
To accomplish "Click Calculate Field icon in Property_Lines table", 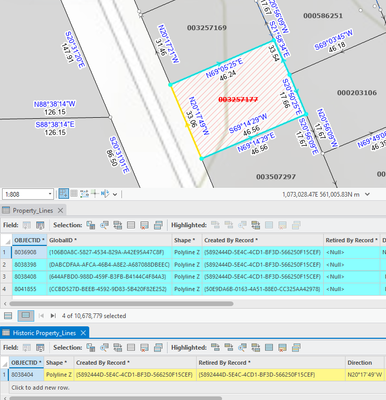I will 40,225.
